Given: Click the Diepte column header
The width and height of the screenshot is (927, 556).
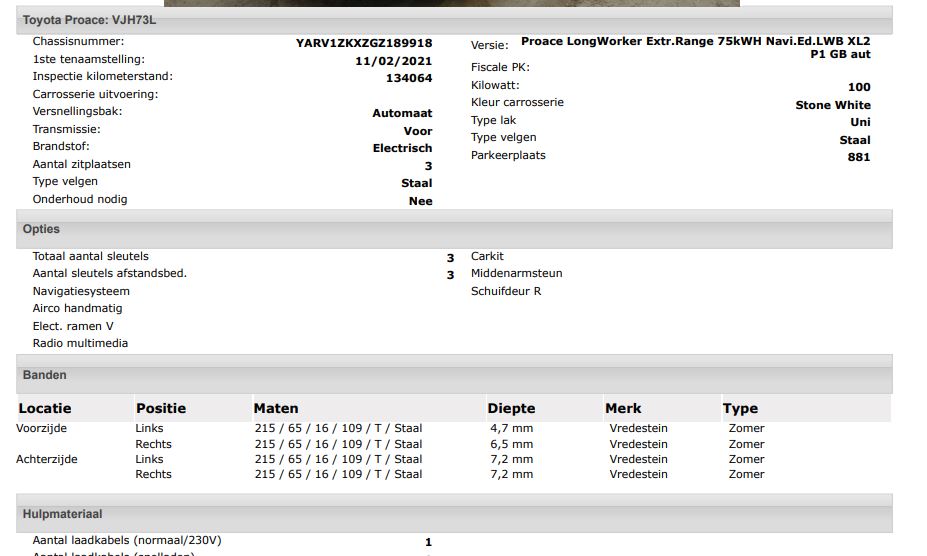Looking at the screenshot, I should [511, 408].
